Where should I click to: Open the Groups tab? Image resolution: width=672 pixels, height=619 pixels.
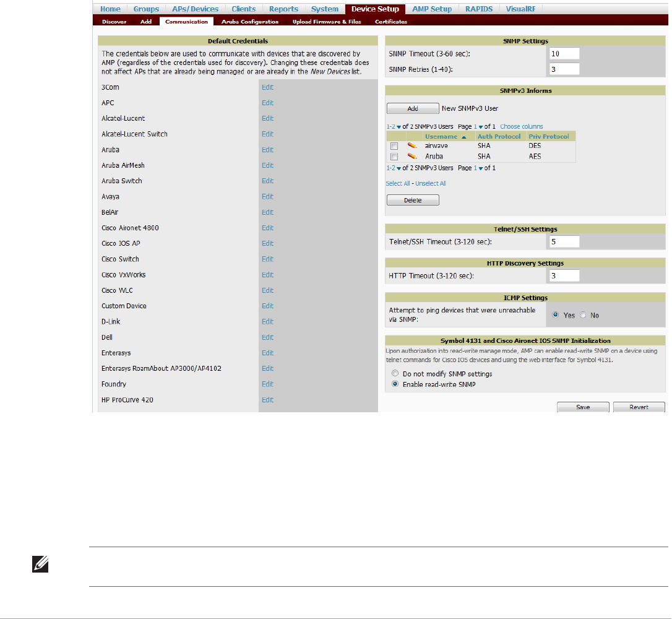pyautogui.click(x=146, y=9)
